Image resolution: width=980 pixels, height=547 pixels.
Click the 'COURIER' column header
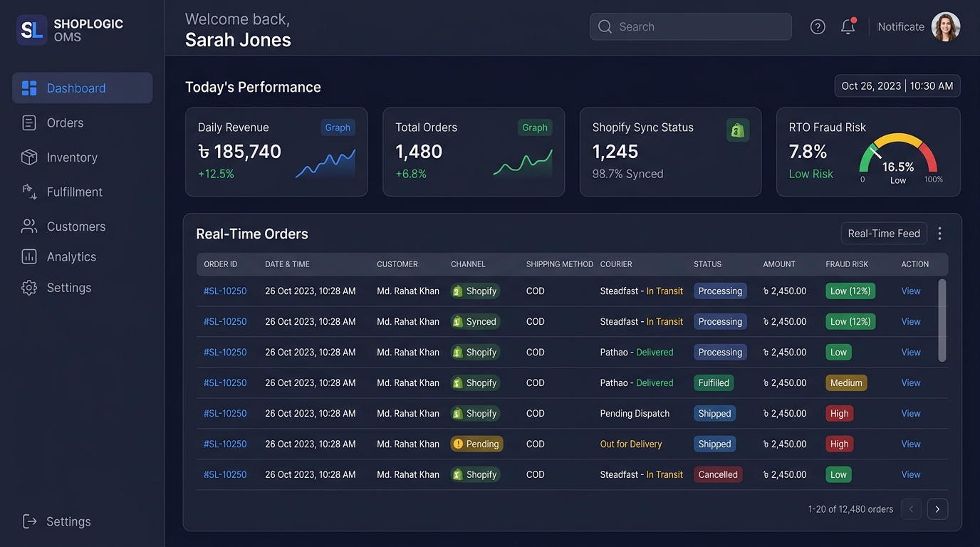[616, 264]
